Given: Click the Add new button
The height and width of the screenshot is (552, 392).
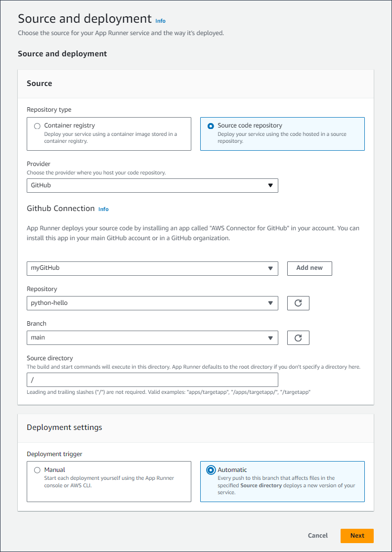Looking at the screenshot, I should coord(309,268).
